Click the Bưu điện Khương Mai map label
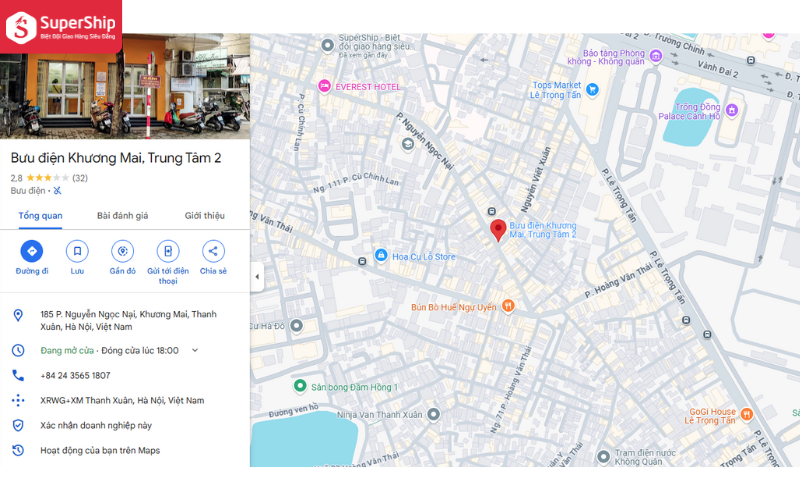 (542, 230)
